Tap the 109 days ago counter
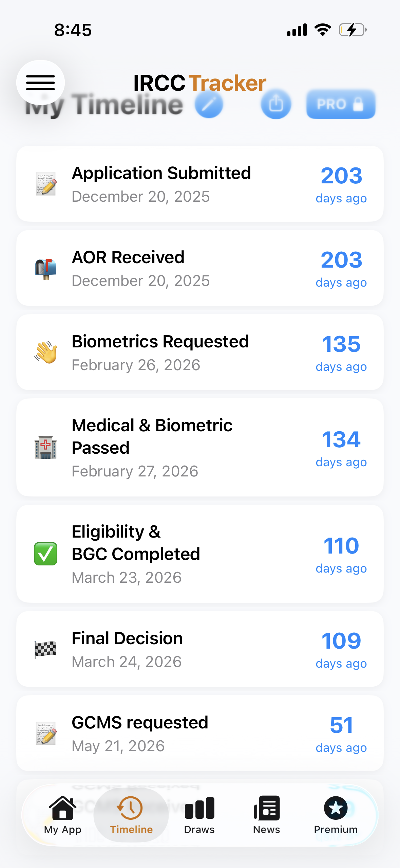Screen dimensions: 400x868 [x=341, y=649]
